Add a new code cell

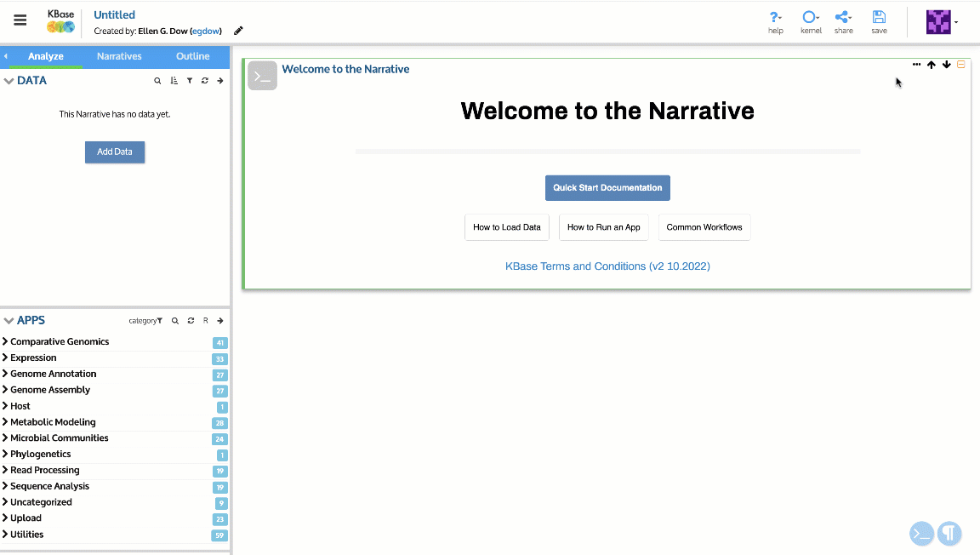pos(922,534)
